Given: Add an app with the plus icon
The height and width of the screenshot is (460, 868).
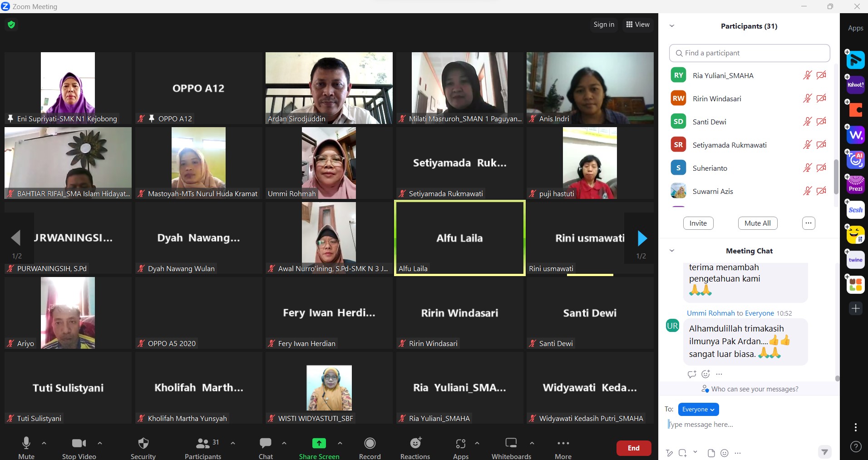Looking at the screenshot, I should point(856,308).
